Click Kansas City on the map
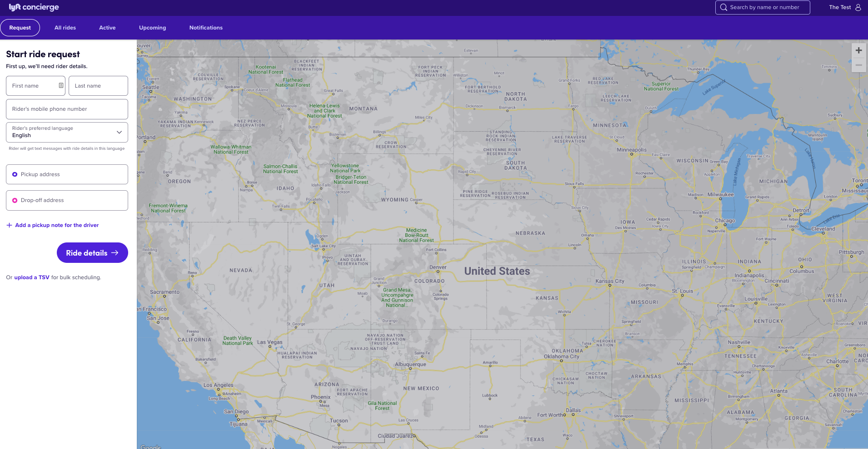Viewport: 868px width, 449px height. click(610, 281)
